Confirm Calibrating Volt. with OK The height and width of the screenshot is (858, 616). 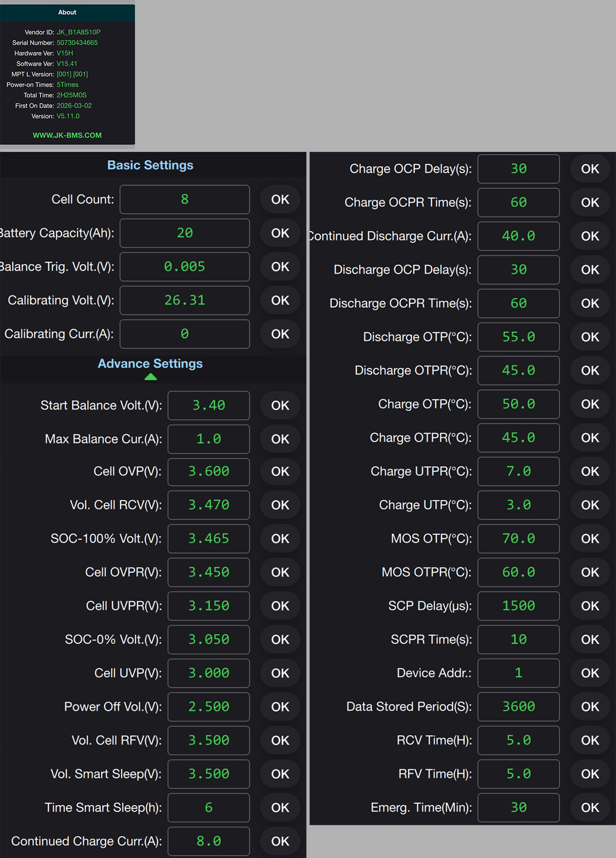click(280, 301)
